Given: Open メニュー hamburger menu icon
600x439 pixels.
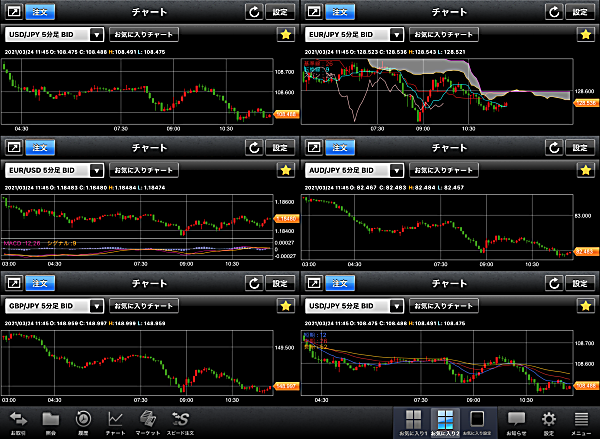Looking at the screenshot, I should (x=581, y=423).
